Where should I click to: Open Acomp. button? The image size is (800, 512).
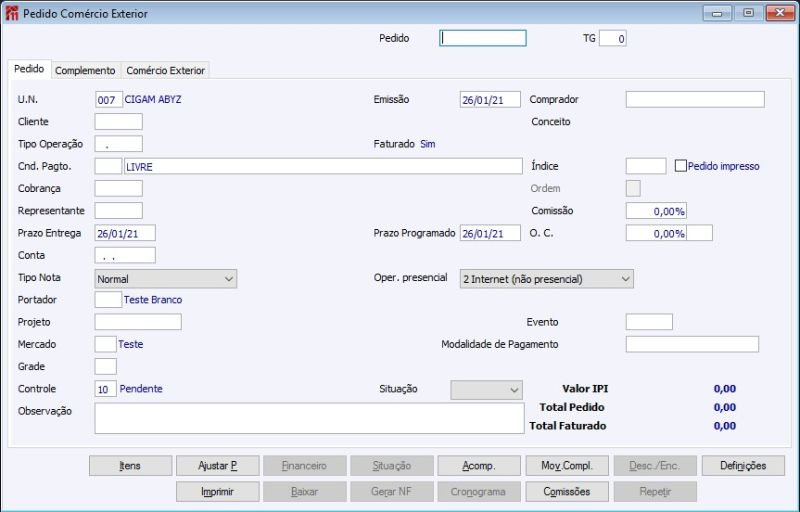coord(479,466)
